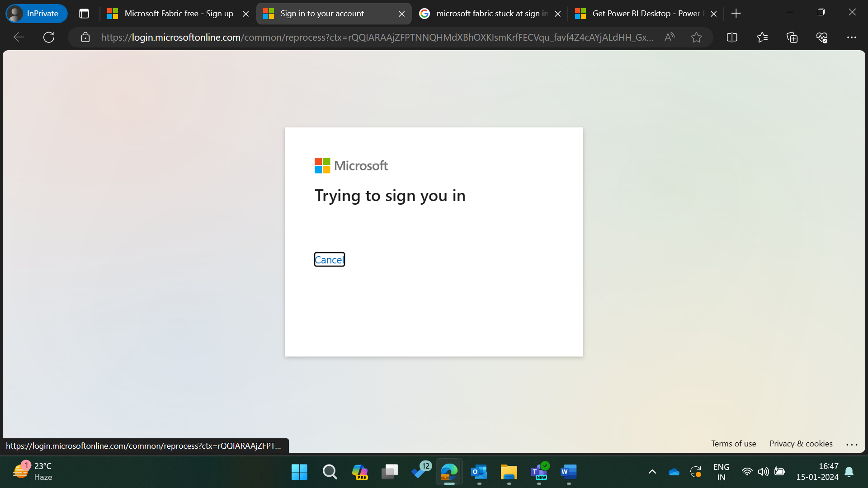The image size is (868, 488).
Task: Open the Windows Start menu
Action: [x=299, y=472]
